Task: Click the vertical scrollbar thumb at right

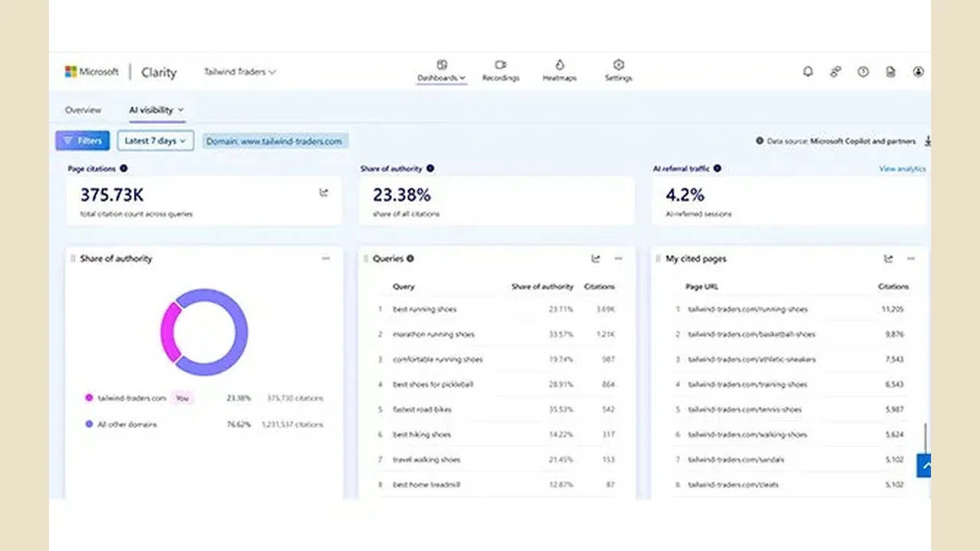Action: click(926, 438)
